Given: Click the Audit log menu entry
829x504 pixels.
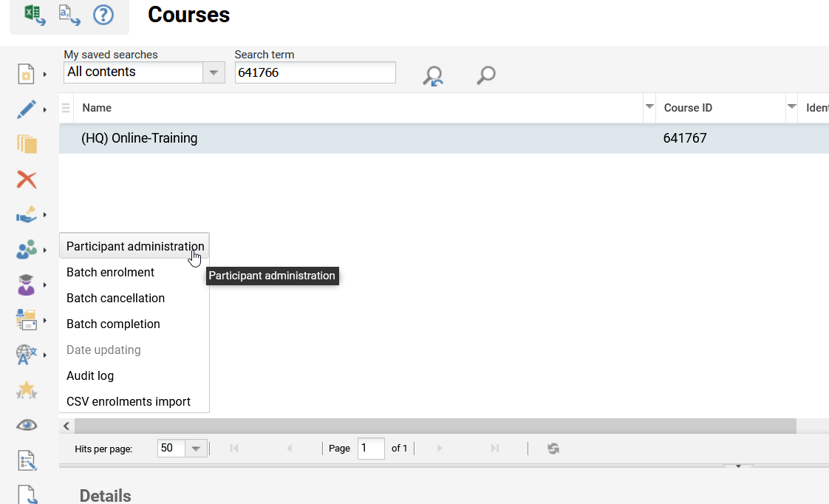Looking at the screenshot, I should (90, 376).
